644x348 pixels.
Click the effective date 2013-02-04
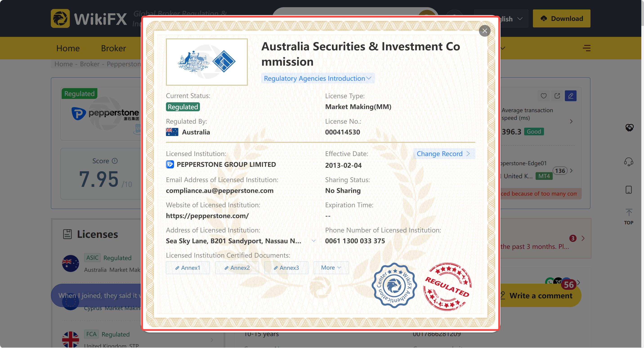[343, 165]
